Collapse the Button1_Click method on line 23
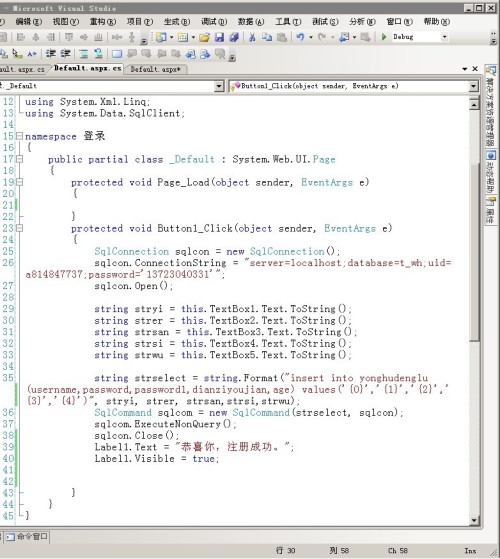Viewport: 500px width, 559px height. 19,228
